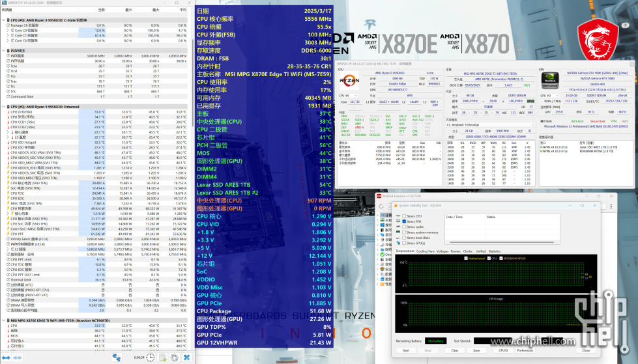Toggle KINGBANK KP260 graph checkbox
Screen dimensions: 638x364
pyautogui.click(x=501, y=259)
